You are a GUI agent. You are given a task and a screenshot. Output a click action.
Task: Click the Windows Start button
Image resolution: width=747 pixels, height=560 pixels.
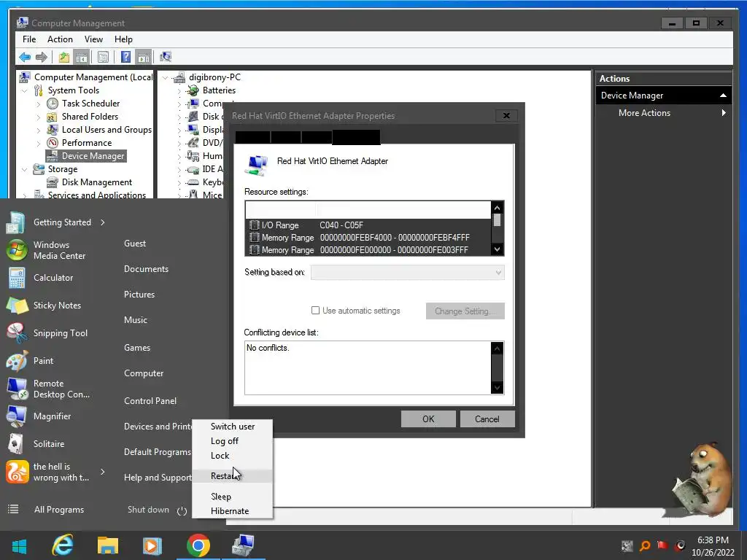[19, 546]
